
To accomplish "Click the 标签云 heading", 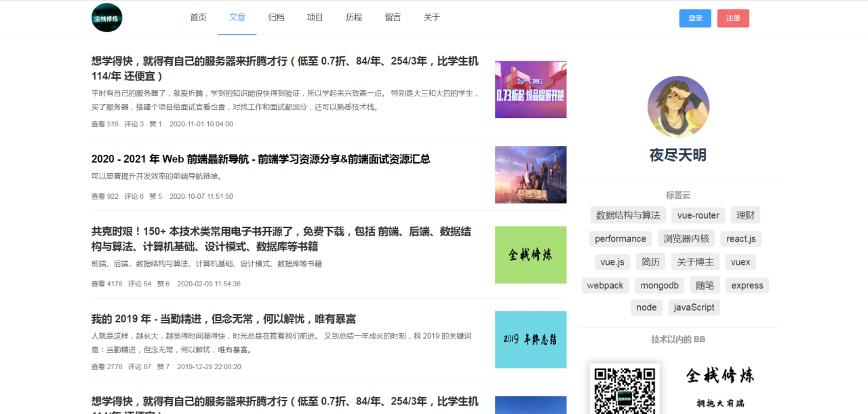I will 678,195.
